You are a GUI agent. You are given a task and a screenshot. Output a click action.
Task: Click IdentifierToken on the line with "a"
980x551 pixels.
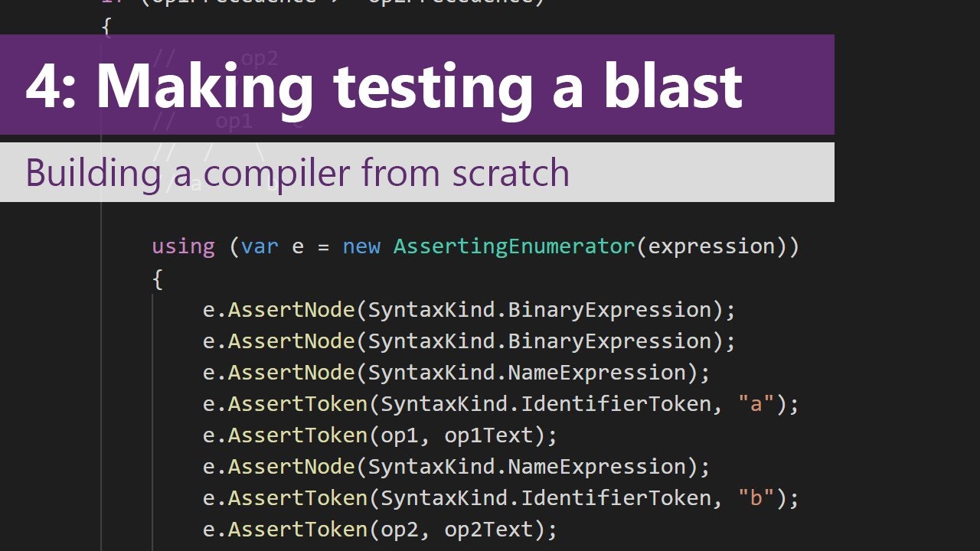pyautogui.click(x=616, y=403)
